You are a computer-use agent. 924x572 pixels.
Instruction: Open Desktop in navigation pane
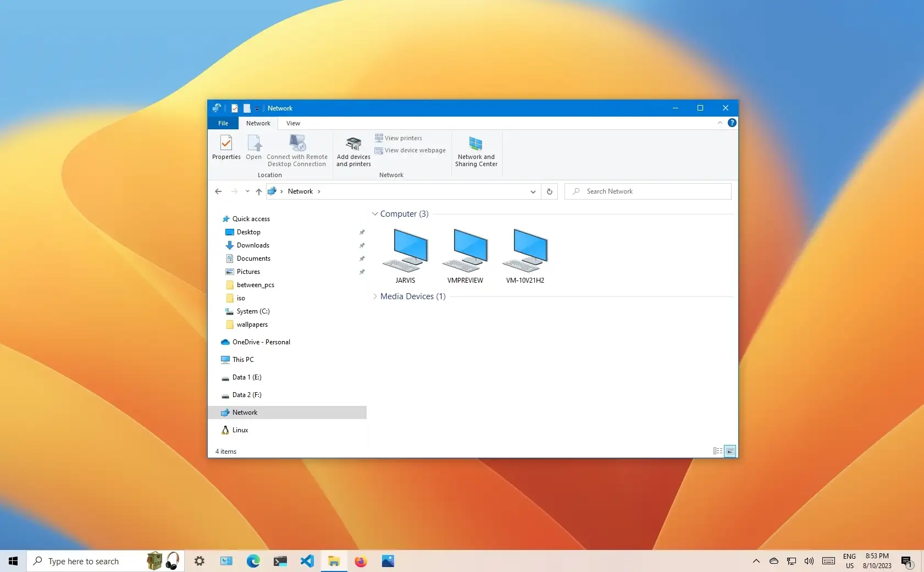click(x=243, y=232)
